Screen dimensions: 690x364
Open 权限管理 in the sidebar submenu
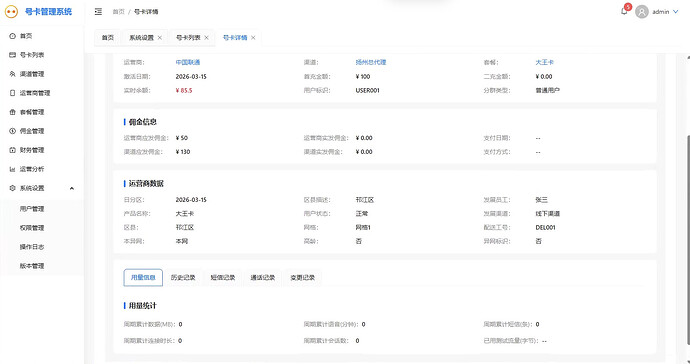[x=32, y=228]
